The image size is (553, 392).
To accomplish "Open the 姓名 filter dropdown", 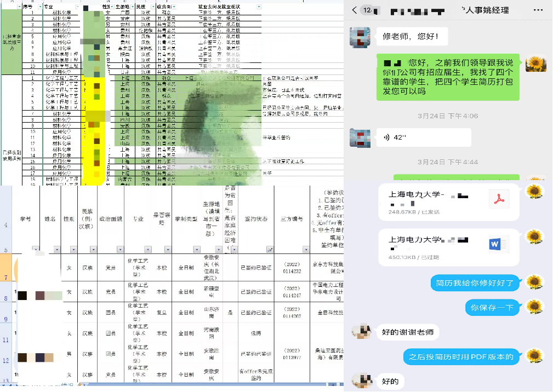I will point(57,249).
